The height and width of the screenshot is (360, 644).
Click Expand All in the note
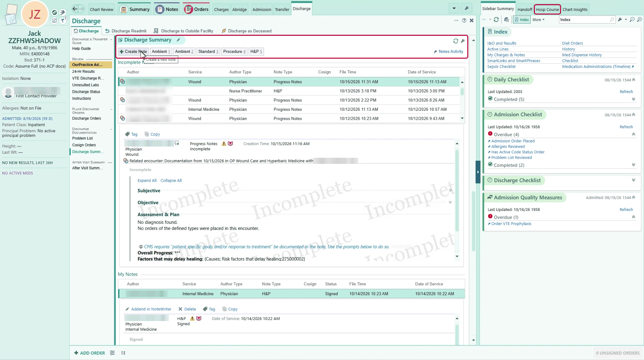click(x=147, y=181)
